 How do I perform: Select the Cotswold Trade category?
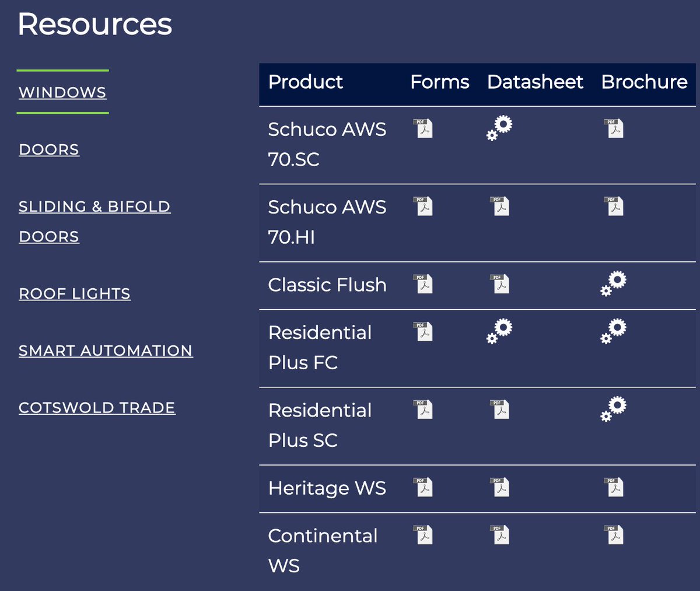point(97,408)
